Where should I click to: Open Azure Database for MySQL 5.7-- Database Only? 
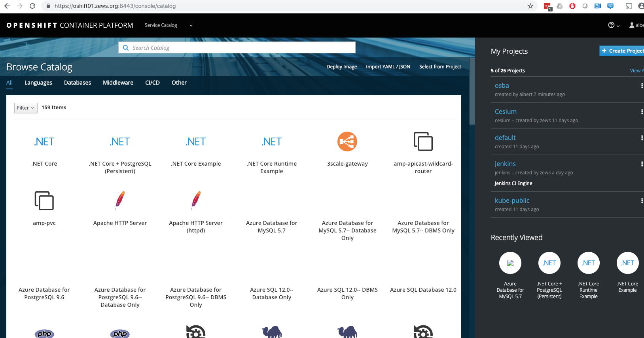[x=347, y=230]
